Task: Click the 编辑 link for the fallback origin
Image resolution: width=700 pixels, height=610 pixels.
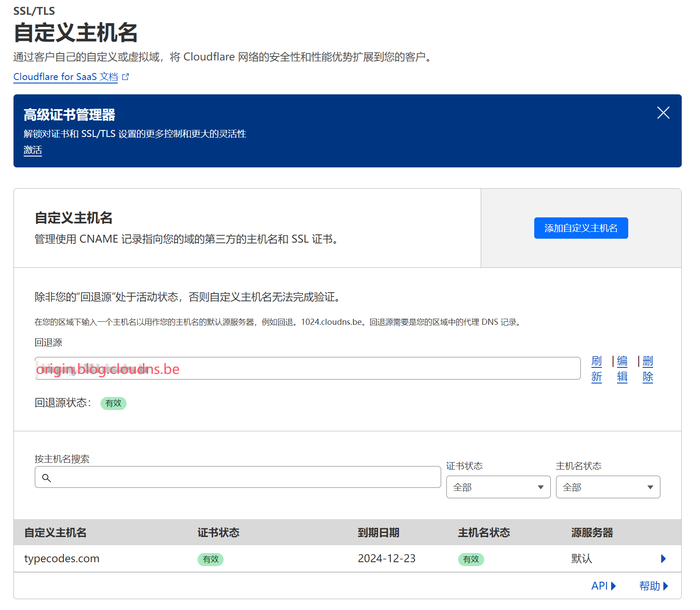Action: (x=622, y=369)
